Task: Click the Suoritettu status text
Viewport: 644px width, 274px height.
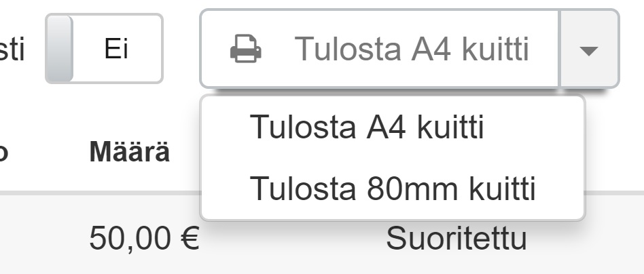Action: point(457,239)
